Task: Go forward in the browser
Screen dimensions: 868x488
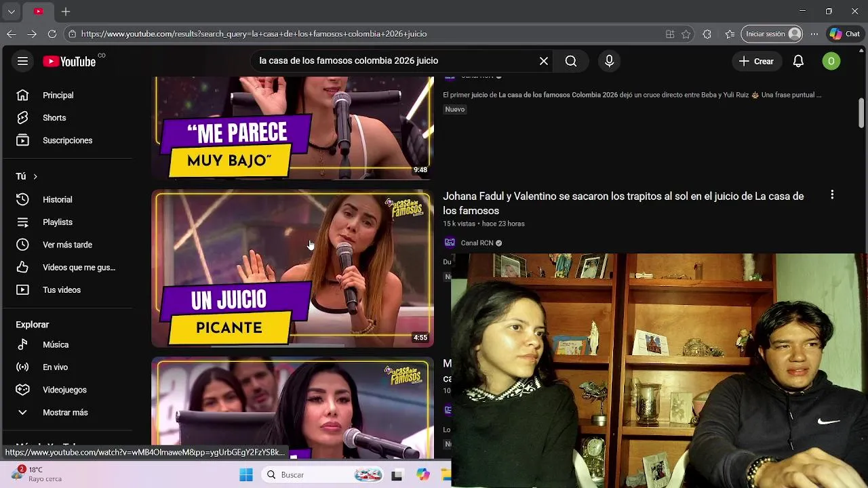Action: (x=32, y=34)
